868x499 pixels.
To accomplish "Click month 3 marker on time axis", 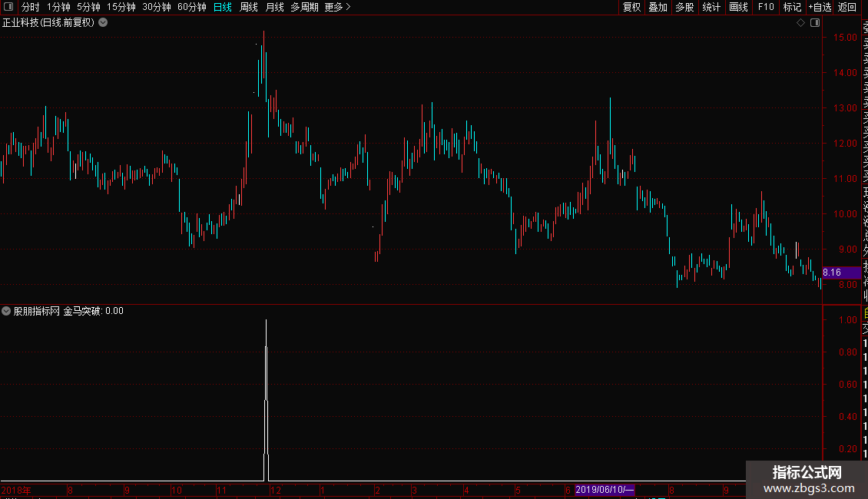I will coord(414,490).
